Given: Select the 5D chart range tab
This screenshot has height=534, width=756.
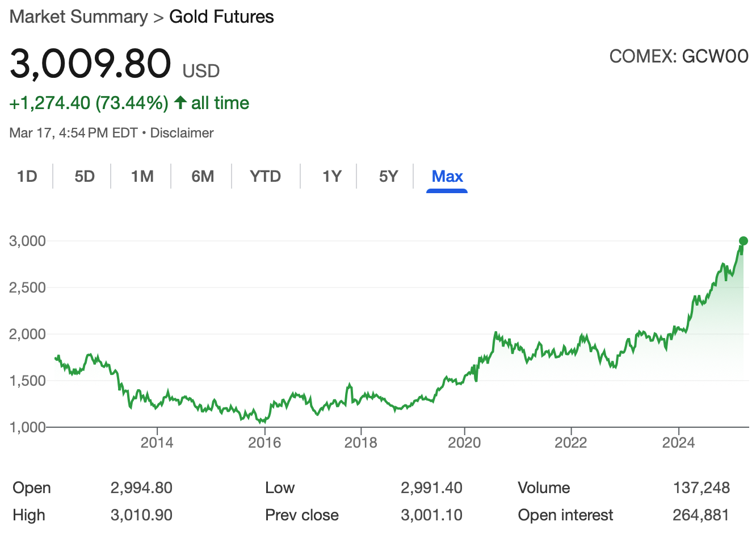Looking at the screenshot, I should 85,177.
